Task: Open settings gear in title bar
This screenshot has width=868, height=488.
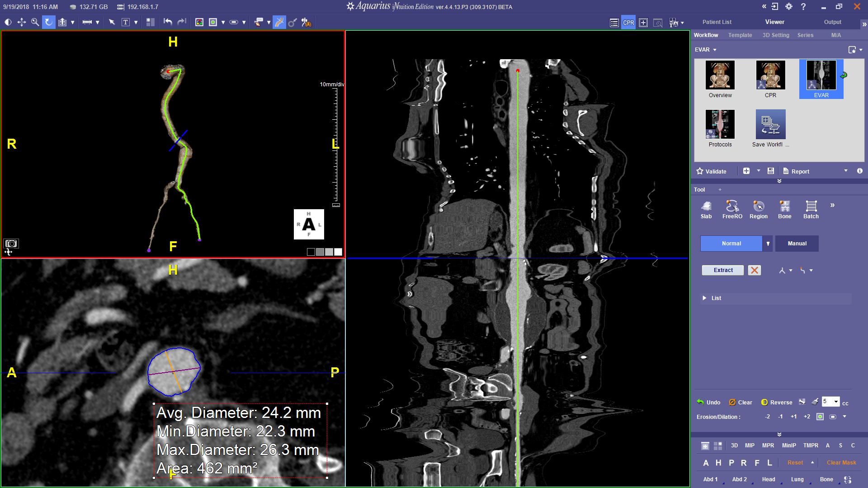Action: pos(789,6)
